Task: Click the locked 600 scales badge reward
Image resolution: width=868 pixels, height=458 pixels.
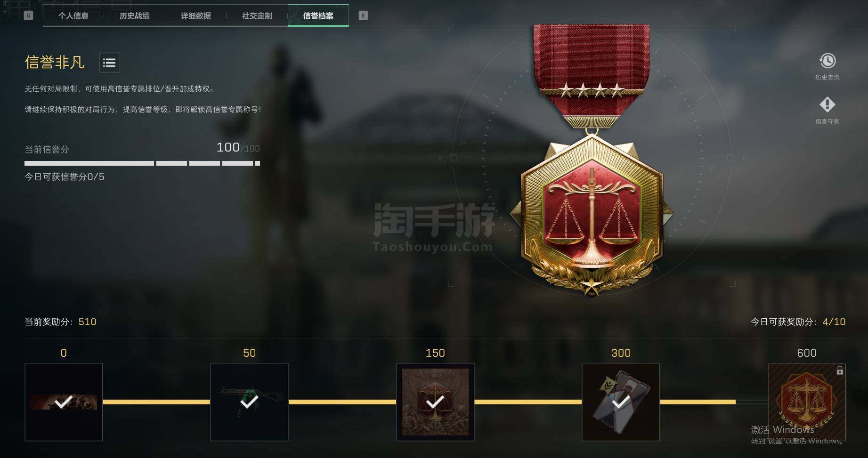Action: 807,402
